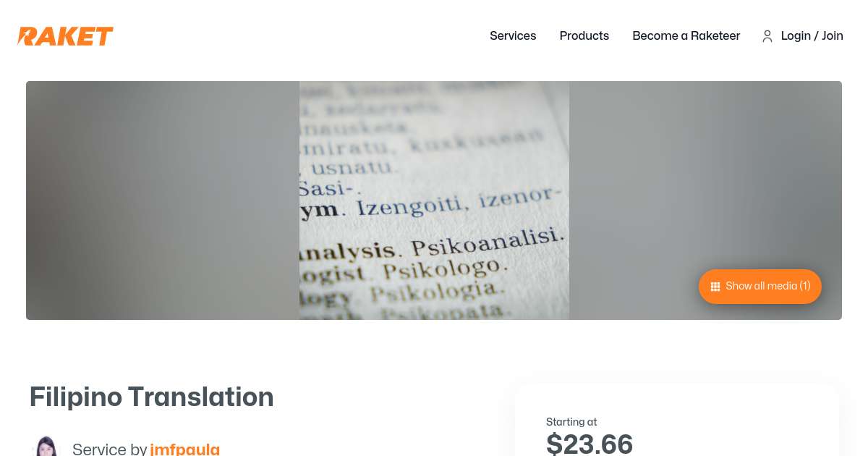Click Become a Raketeer

coord(686,35)
